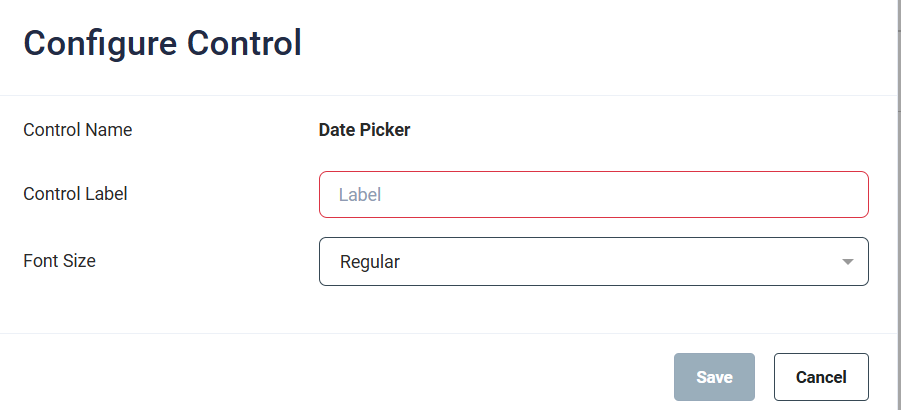Open the Font Size combo box showing Regular

[593, 262]
